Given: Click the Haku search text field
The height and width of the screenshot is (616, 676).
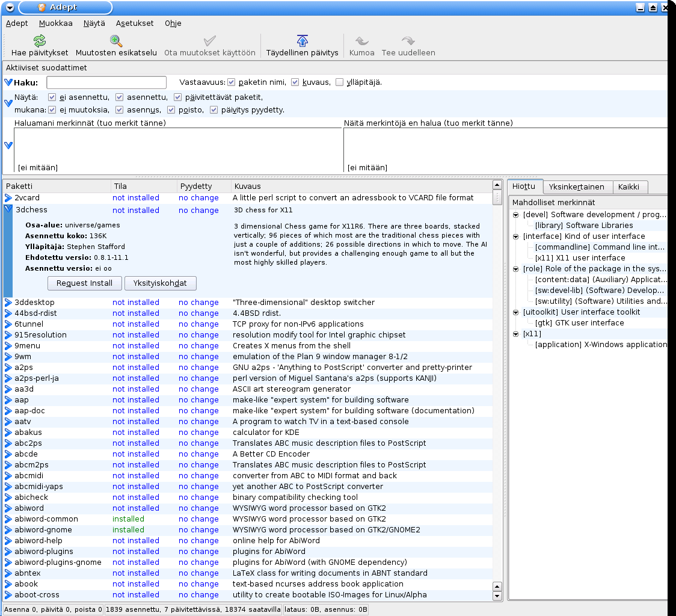Looking at the screenshot, I should (x=106, y=82).
